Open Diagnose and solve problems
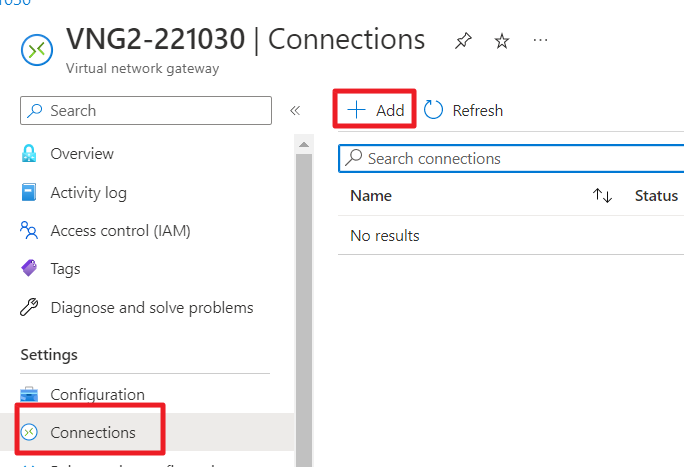684x467 pixels. (152, 307)
